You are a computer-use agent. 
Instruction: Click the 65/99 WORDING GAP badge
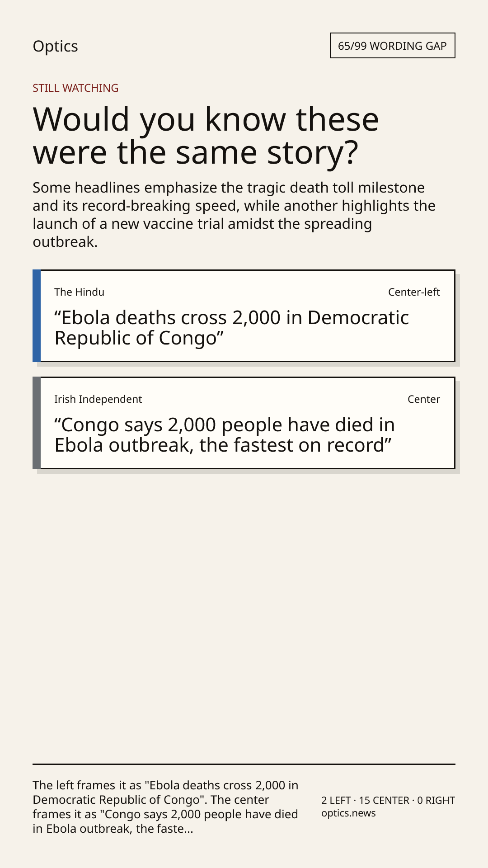(392, 46)
